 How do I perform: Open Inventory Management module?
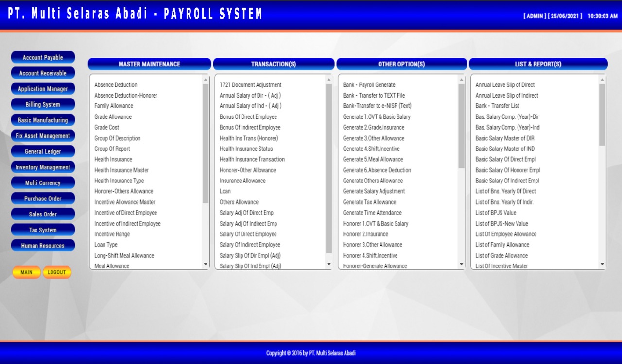43,167
